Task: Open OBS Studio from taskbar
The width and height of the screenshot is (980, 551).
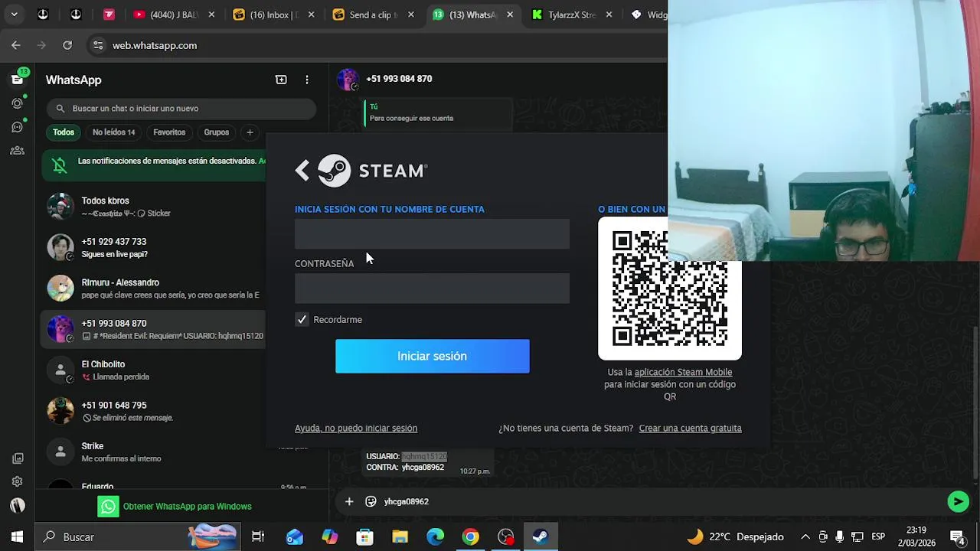Action: pos(506,537)
